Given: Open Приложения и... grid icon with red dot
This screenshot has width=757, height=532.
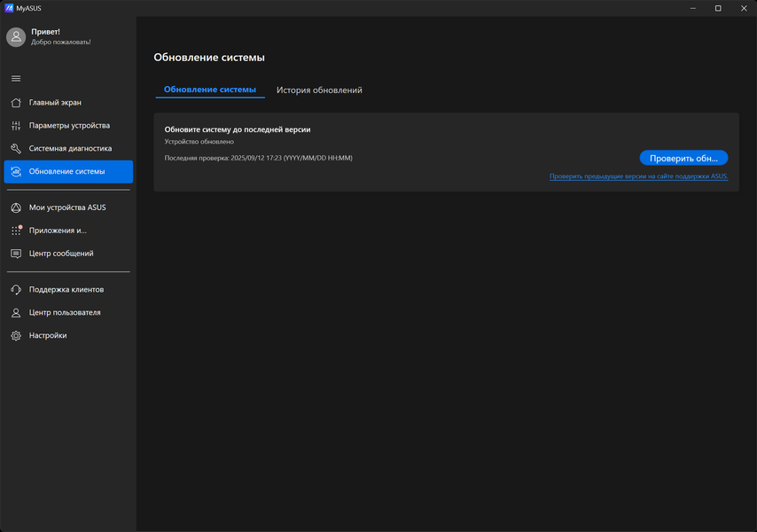Looking at the screenshot, I should [x=16, y=231].
